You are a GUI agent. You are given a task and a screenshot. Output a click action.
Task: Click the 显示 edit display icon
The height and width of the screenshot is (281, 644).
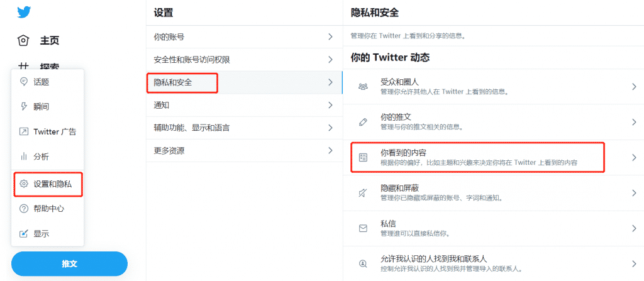pyautogui.click(x=24, y=234)
